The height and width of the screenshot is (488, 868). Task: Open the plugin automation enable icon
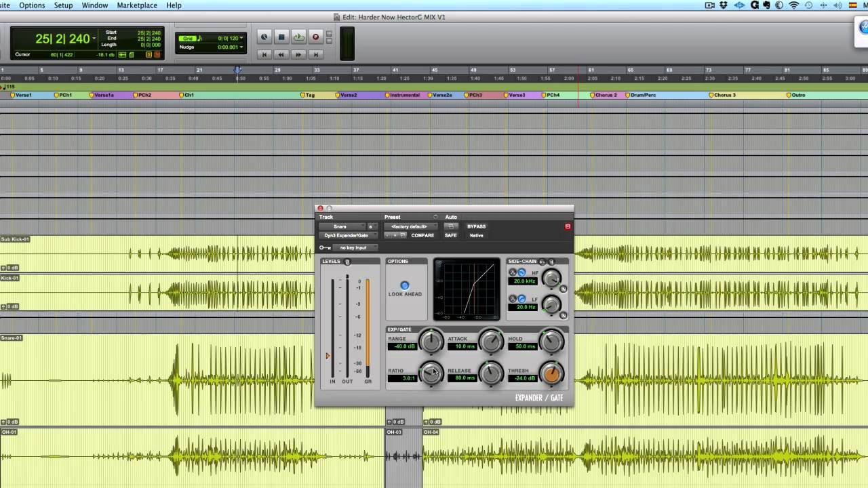(x=451, y=226)
